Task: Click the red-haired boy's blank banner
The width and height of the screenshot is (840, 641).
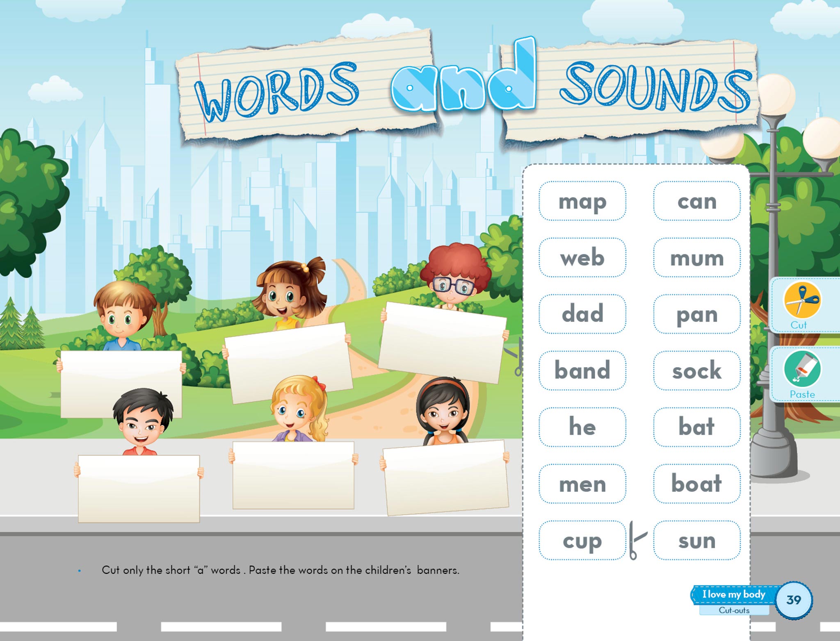Action: (x=442, y=343)
